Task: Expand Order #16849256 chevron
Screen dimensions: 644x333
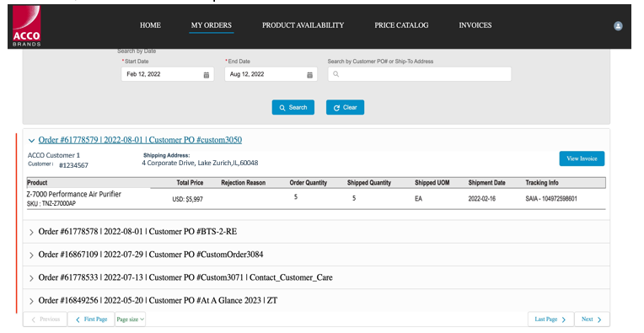Action: click(32, 301)
